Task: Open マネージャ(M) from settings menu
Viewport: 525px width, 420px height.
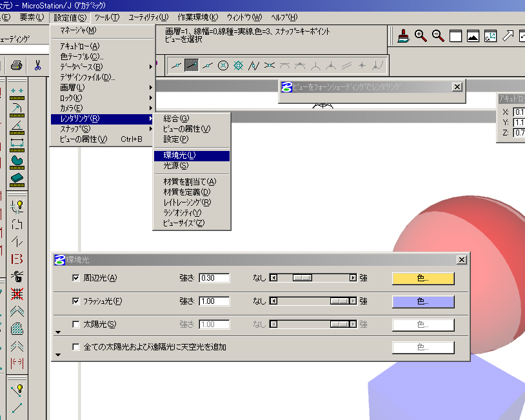Action: 102,30
